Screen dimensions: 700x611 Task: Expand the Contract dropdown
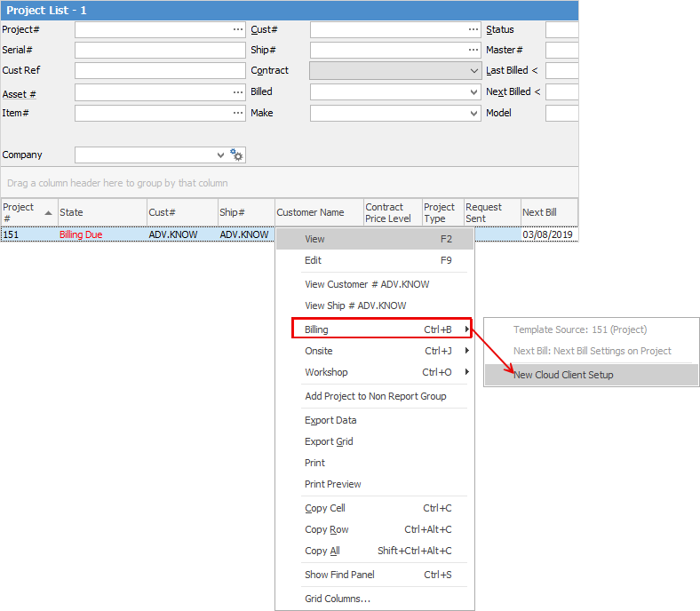tap(473, 70)
